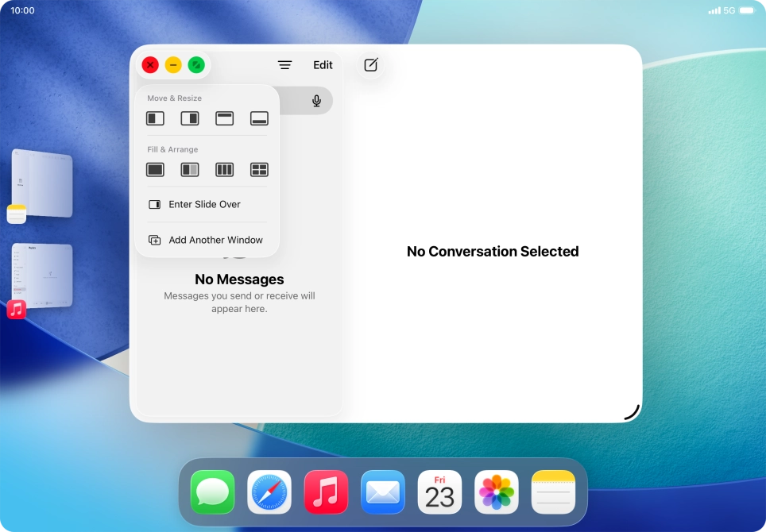
Task: Select Add Another Window option
Action: tap(214, 240)
